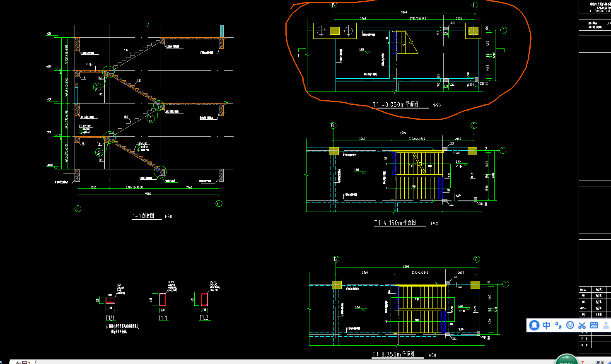The height and width of the screenshot is (364, 611).
Task: Select axis bubble B in 4.150m plan
Action: click(333, 125)
